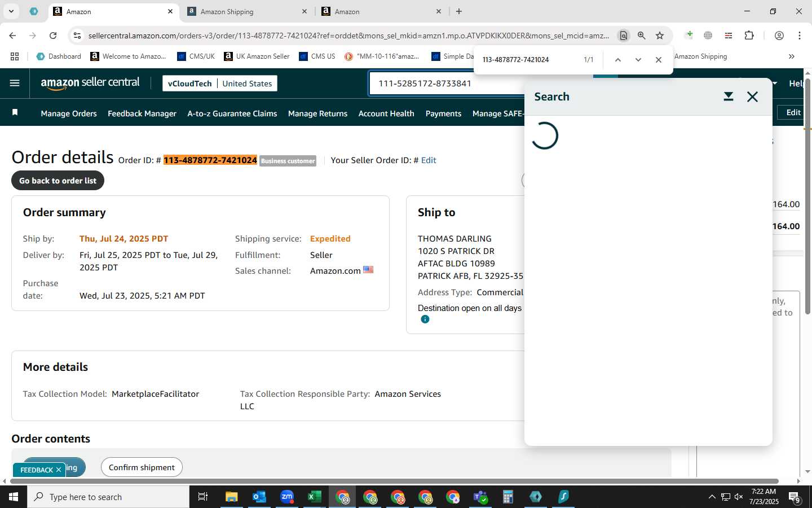
Task: Click the find-in-page icon in address bar
Action: pos(623,36)
